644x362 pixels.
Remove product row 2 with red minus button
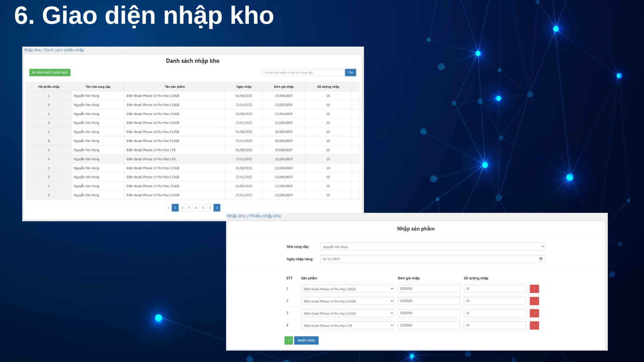point(534,301)
